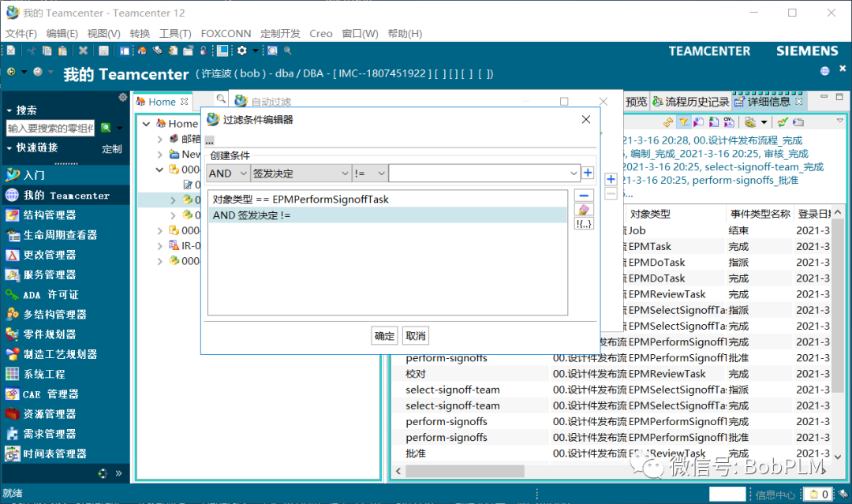Click the gray X delete icon in toolbar
This screenshot has height=504, width=852.
[83, 50]
